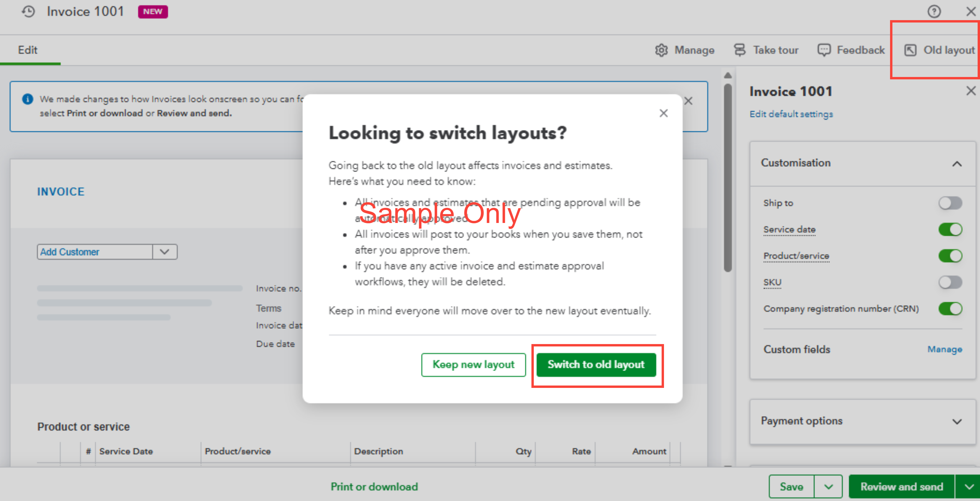Close the layout switch dialog with X
980x501 pixels.
[663, 113]
